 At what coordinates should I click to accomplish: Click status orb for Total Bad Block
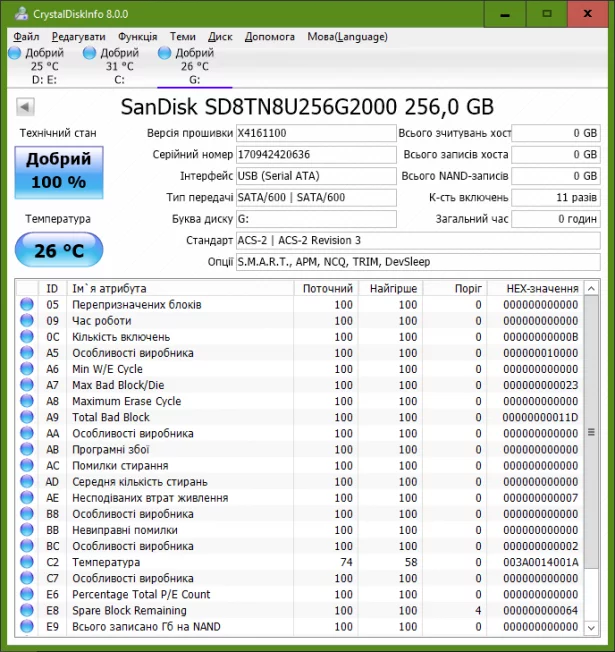27,417
